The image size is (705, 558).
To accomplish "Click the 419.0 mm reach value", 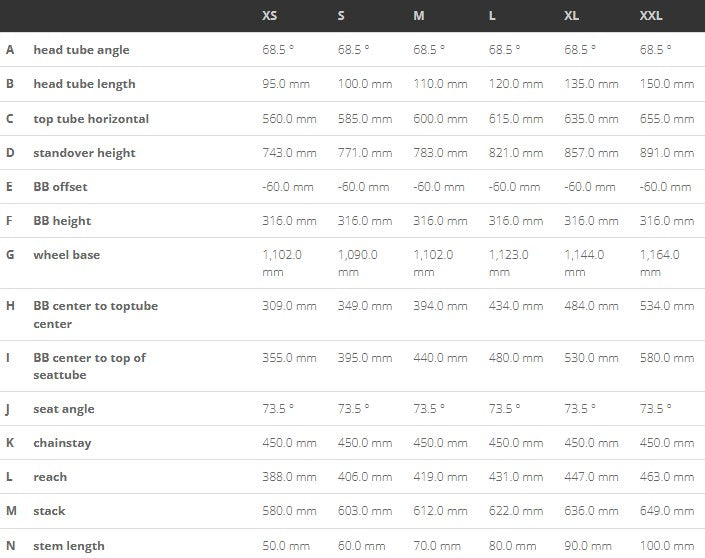I will click(x=440, y=477).
